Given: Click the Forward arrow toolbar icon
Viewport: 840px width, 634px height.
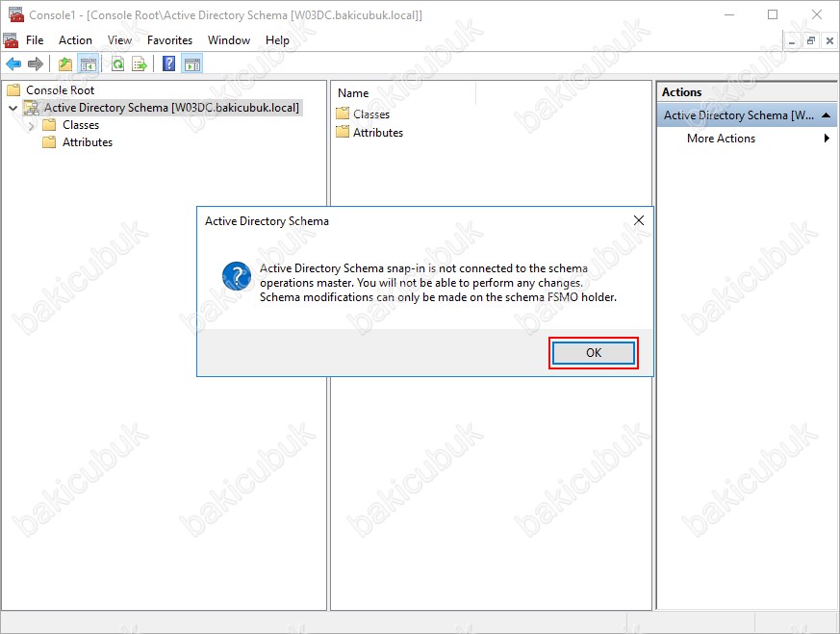Looking at the screenshot, I should pyautogui.click(x=36, y=64).
